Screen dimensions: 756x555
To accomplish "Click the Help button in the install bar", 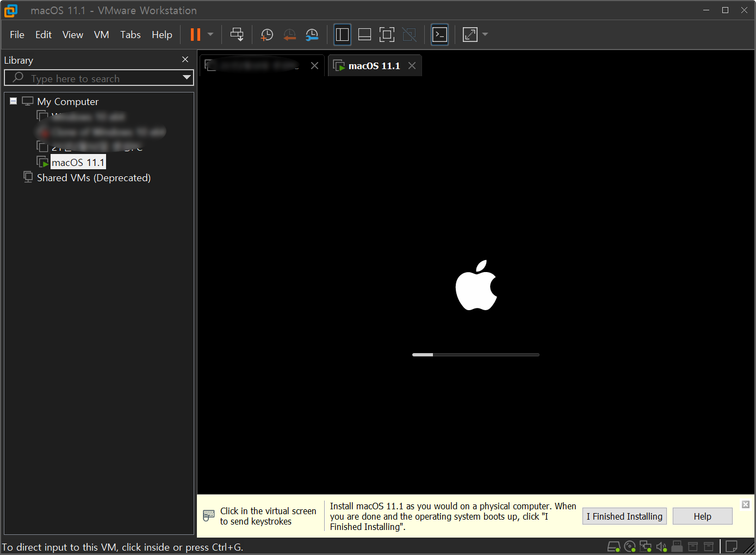I will pos(702,516).
